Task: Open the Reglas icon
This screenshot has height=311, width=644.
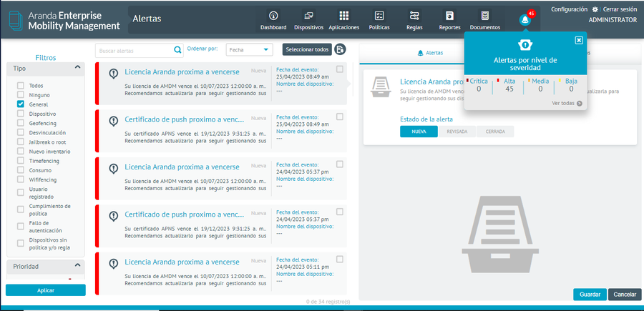Action: coord(414,16)
